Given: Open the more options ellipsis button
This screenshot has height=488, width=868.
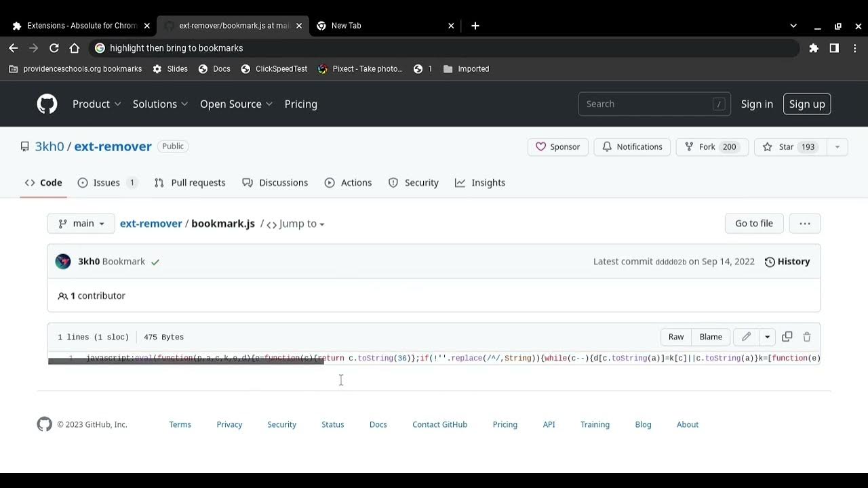Looking at the screenshot, I should click(805, 224).
